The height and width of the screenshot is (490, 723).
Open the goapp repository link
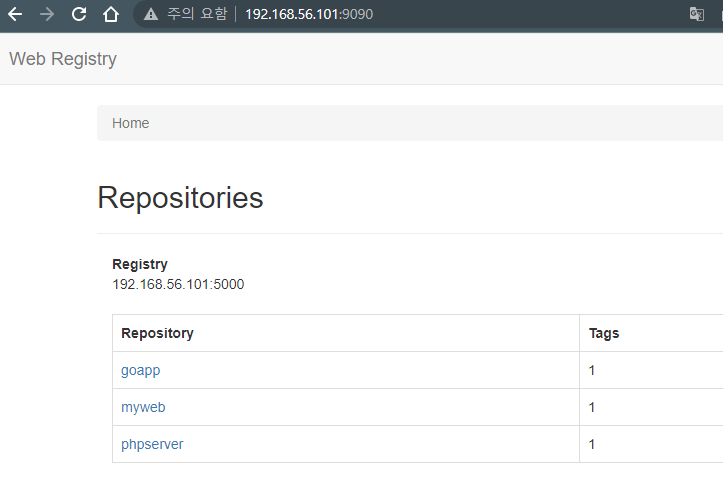141,371
